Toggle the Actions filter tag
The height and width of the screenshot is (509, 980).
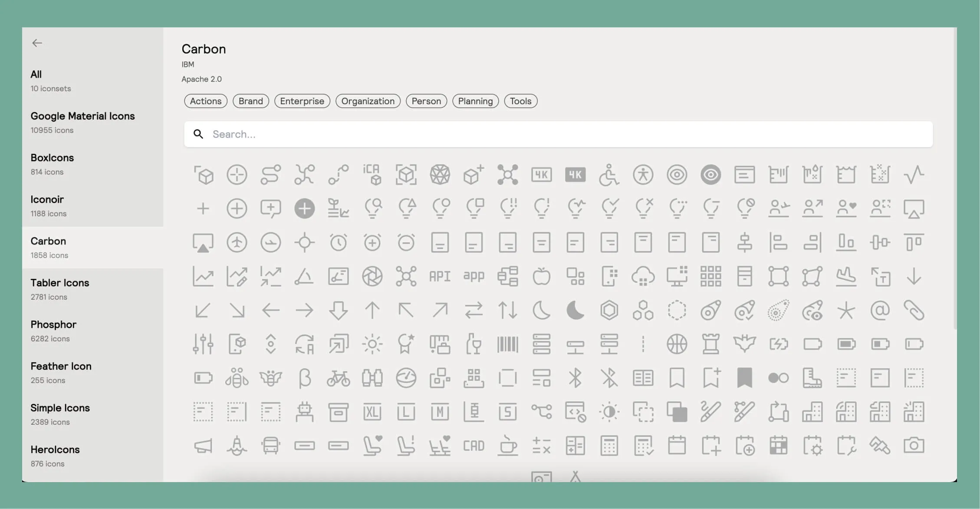coord(205,101)
